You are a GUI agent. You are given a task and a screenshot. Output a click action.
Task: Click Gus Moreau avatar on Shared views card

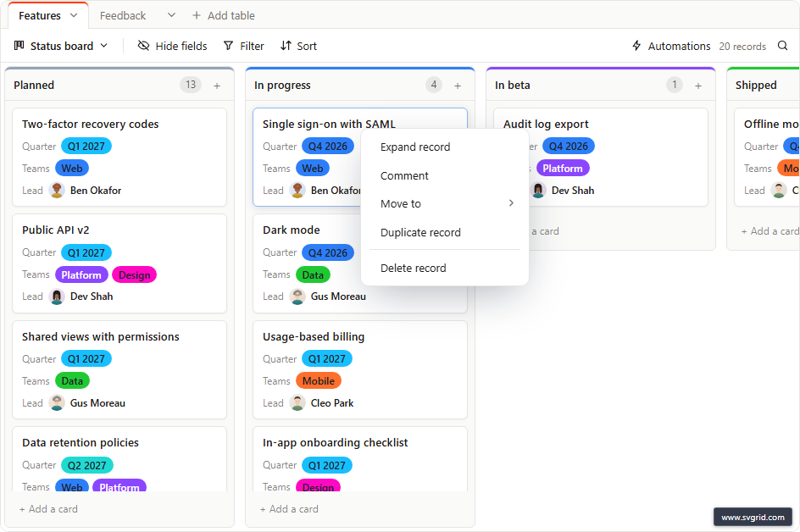point(57,403)
